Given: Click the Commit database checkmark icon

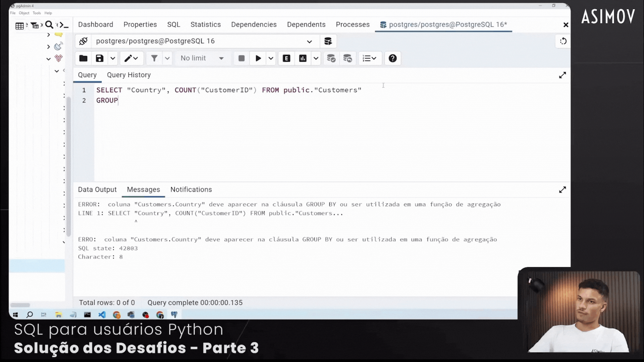Looking at the screenshot, I should (331, 58).
